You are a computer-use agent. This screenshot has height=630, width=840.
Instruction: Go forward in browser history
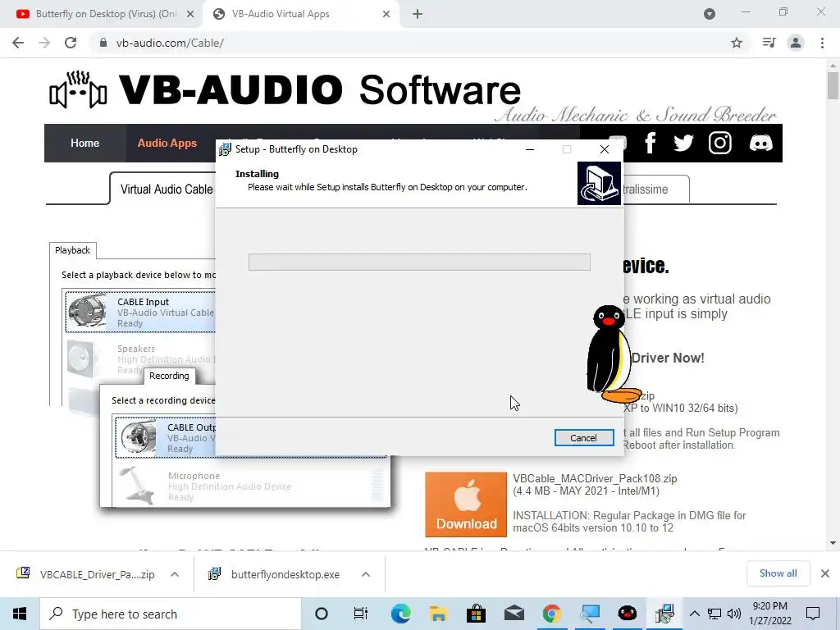[44, 43]
